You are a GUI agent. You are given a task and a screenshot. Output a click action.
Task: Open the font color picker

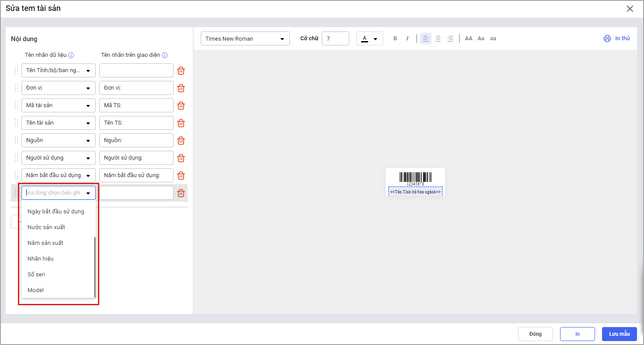tap(369, 38)
